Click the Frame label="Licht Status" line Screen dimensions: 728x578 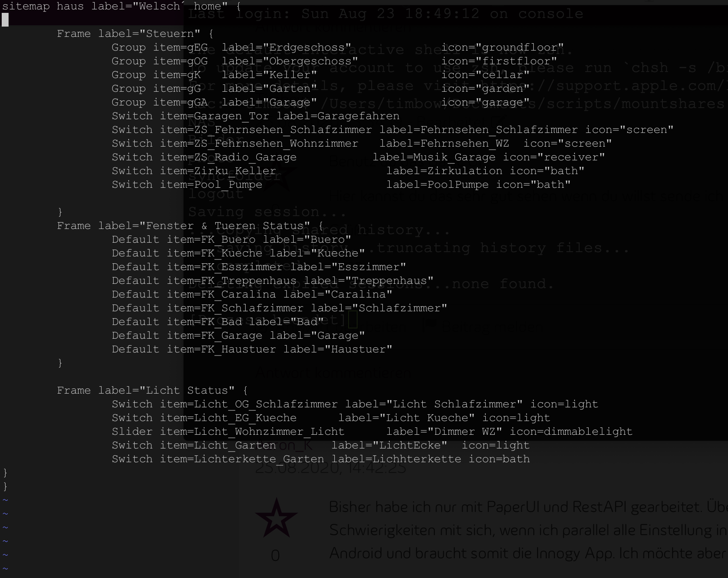(x=152, y=391)
